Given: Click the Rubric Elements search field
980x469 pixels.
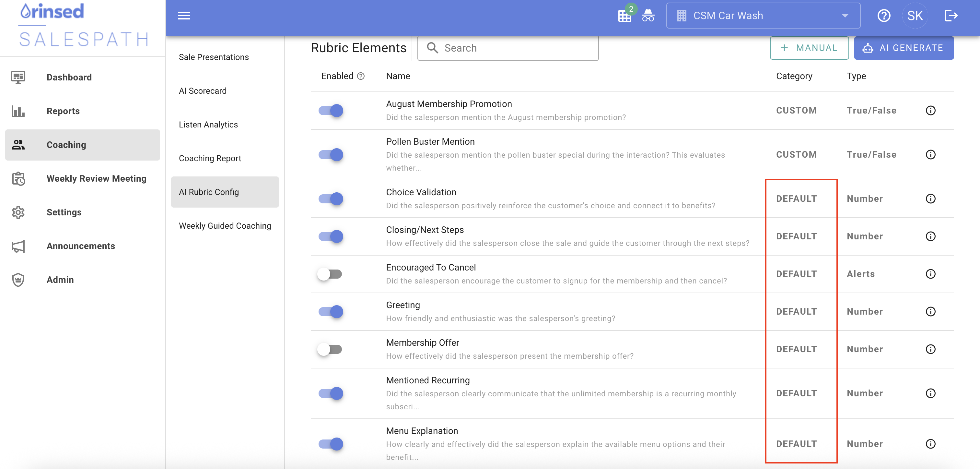Looking at the screenshot, I should point(508,48).
